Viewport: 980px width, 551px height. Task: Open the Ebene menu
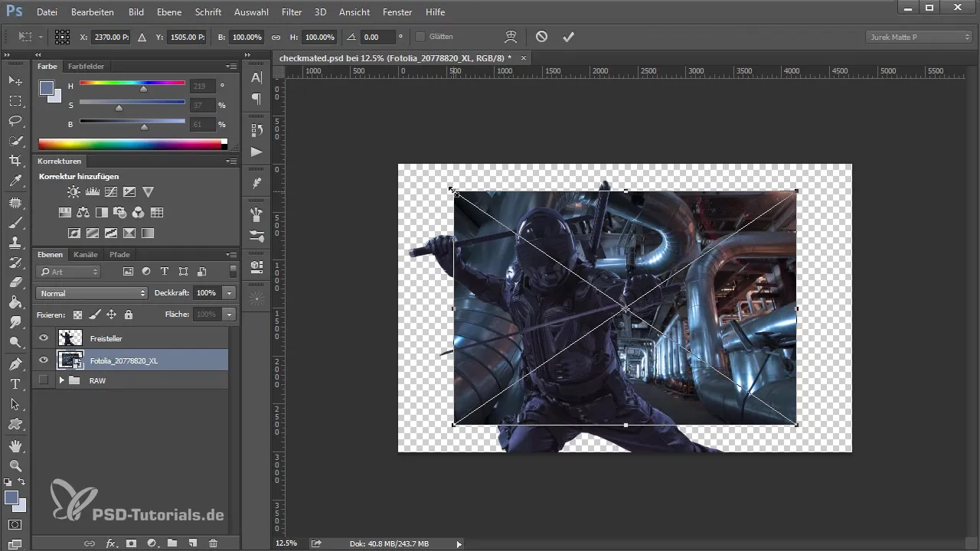coord(169,12)
